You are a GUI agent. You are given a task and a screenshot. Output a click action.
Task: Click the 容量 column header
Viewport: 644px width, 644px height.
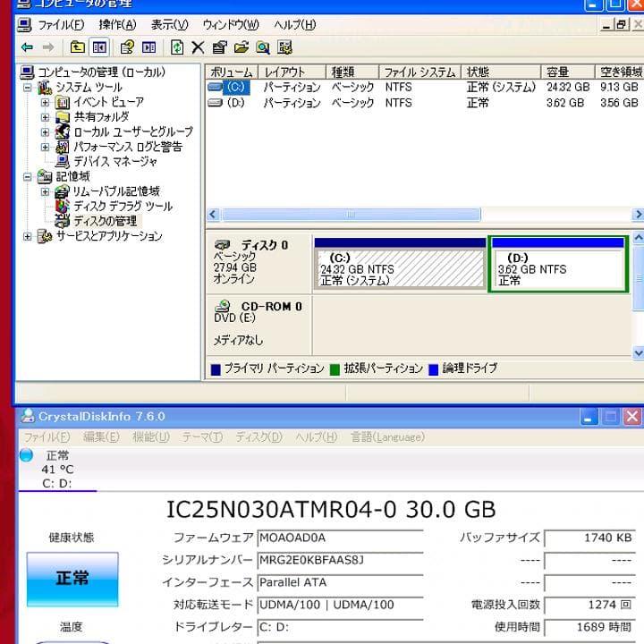click(x=568, y=72)
